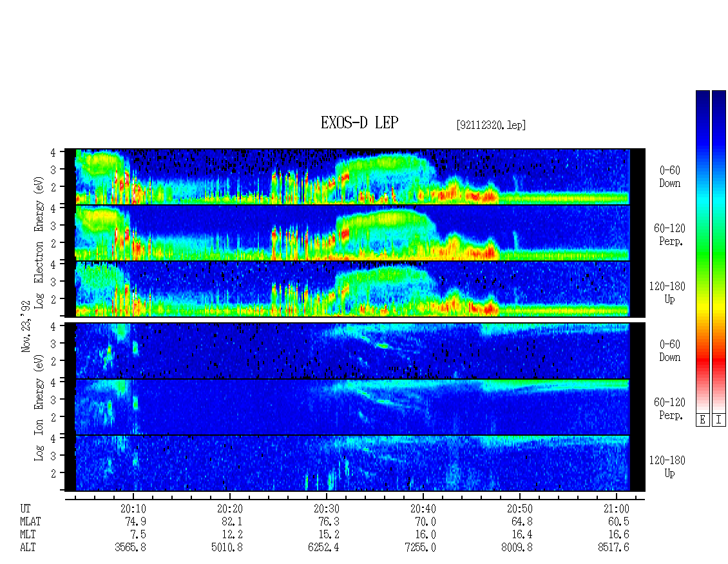Click the MLT value 16.6
Screen dimensions: 728x564
(618, 535)
